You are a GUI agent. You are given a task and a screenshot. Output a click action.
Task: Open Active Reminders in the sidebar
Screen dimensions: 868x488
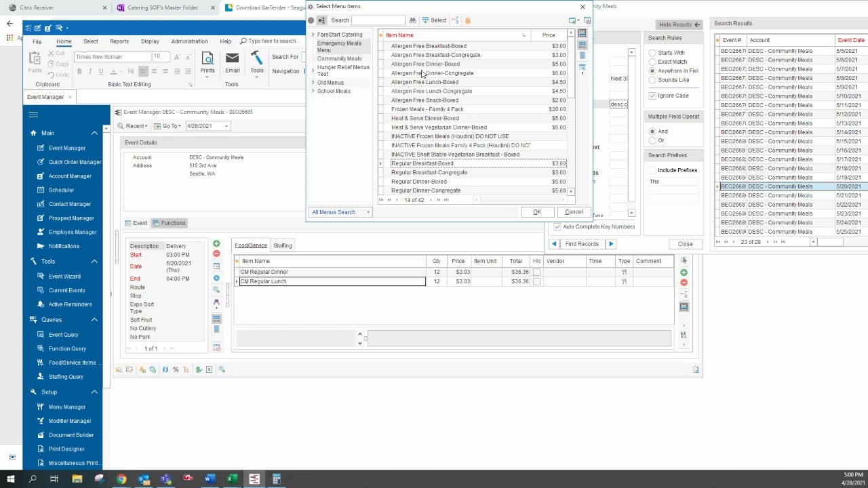tap(70, 304)
